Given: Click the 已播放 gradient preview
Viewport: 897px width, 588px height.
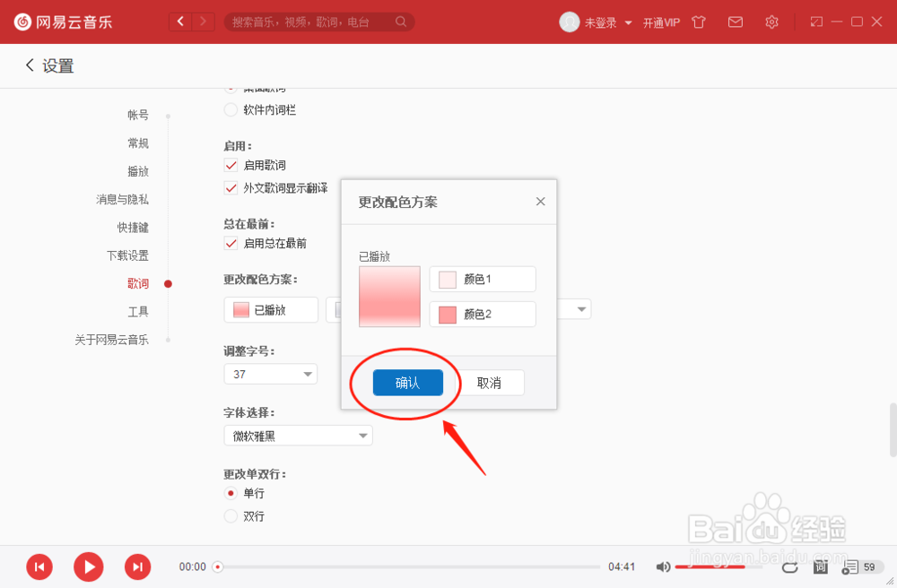Looking at the screenshot, I should 389,297.
